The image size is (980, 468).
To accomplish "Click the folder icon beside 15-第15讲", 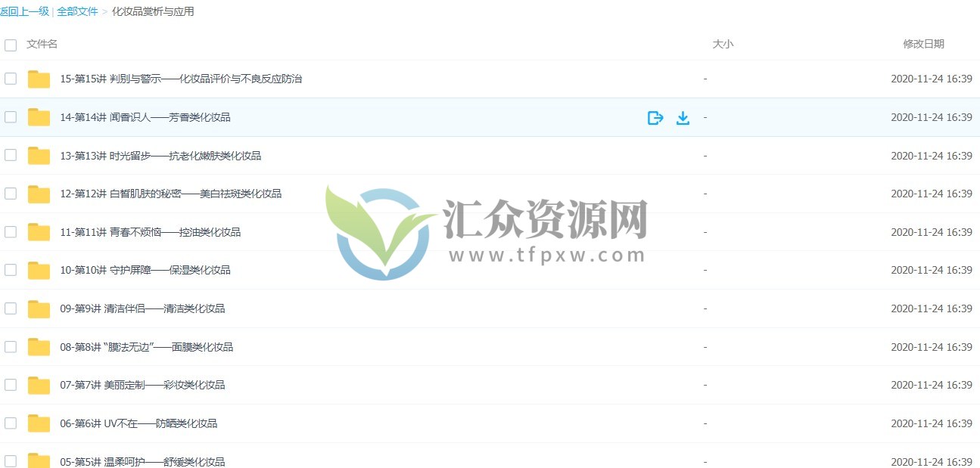I will point(39,79).
